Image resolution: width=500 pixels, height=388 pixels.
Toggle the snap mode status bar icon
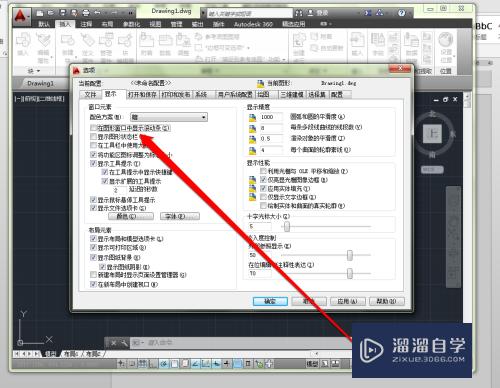[132, 364]
